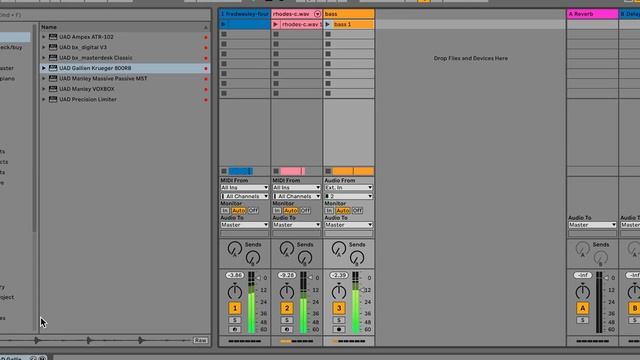The width and height of the screenshot is (640, 360).
Task: Click the UAD Precision Limiter plugin icon
Action: tap(53, 99)
